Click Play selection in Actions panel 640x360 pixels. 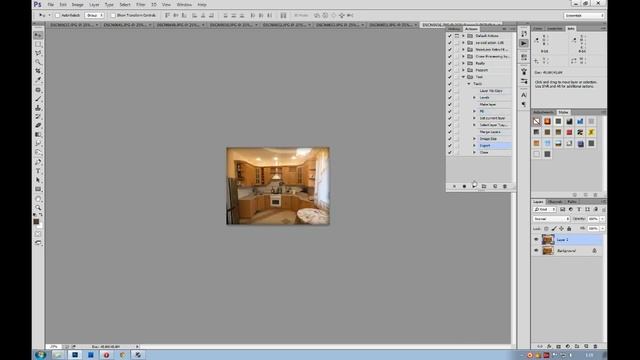(x=474, y=186)
